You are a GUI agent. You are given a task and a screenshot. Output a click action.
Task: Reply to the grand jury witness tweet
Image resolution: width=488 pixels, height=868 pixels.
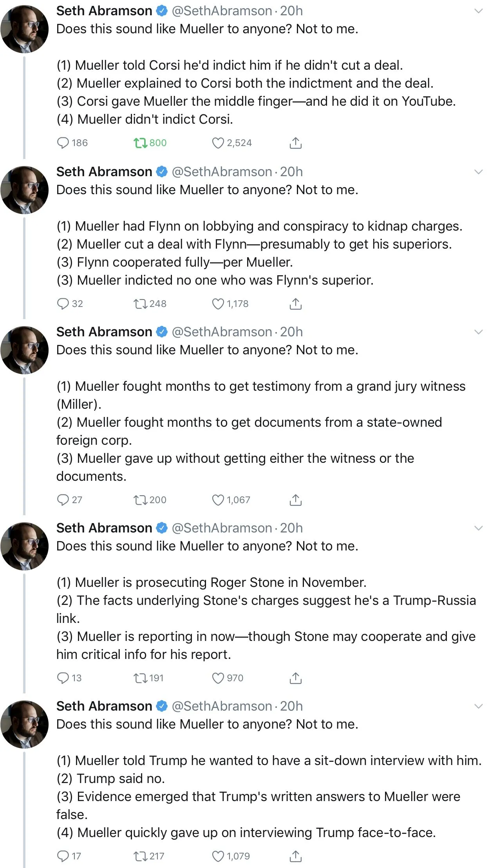[63, 500]
